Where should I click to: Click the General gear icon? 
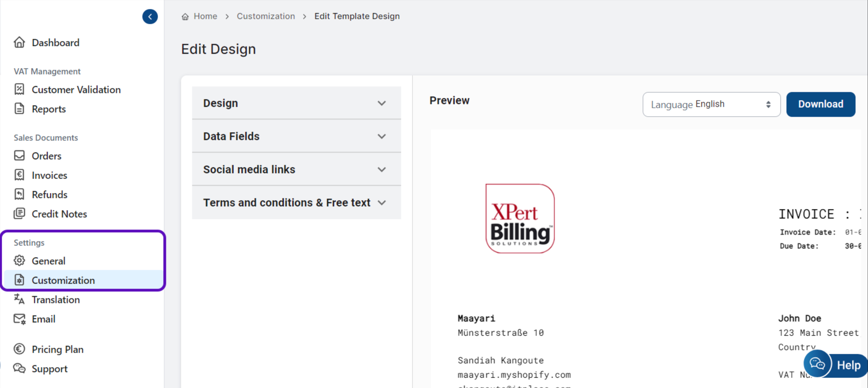[19, 261]
